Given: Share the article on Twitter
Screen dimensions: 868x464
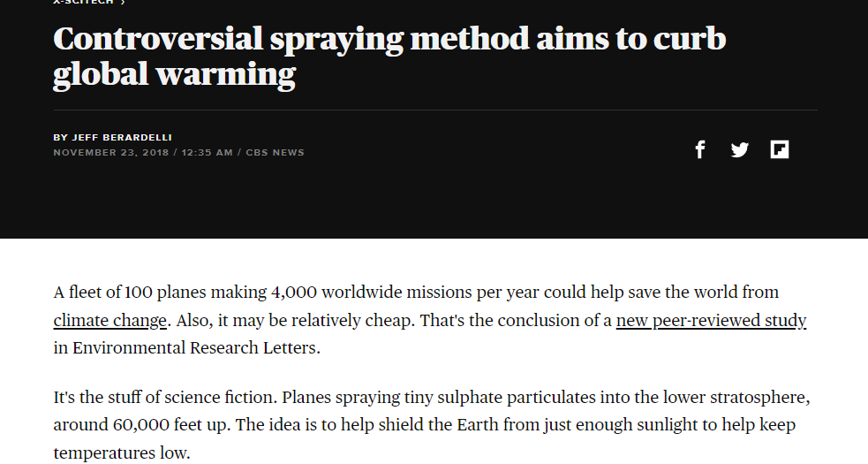Looking at the screenshot, I should click(740, 149).
